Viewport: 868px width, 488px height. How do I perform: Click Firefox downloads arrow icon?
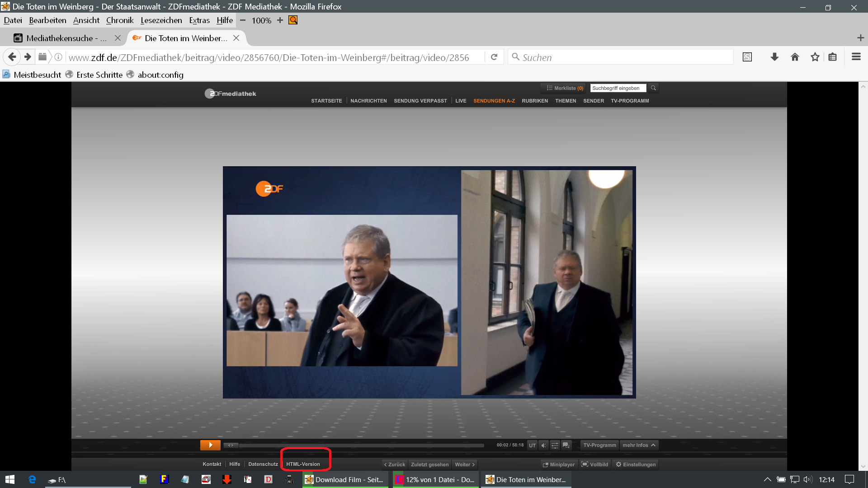[x=774, y=57]
